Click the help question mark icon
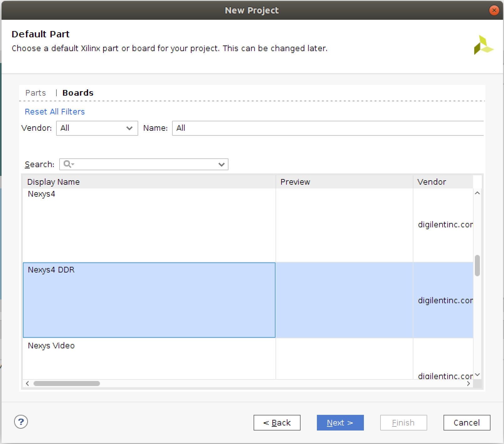Viewport: 504px width, 444px height. click(x=21, y=422)
